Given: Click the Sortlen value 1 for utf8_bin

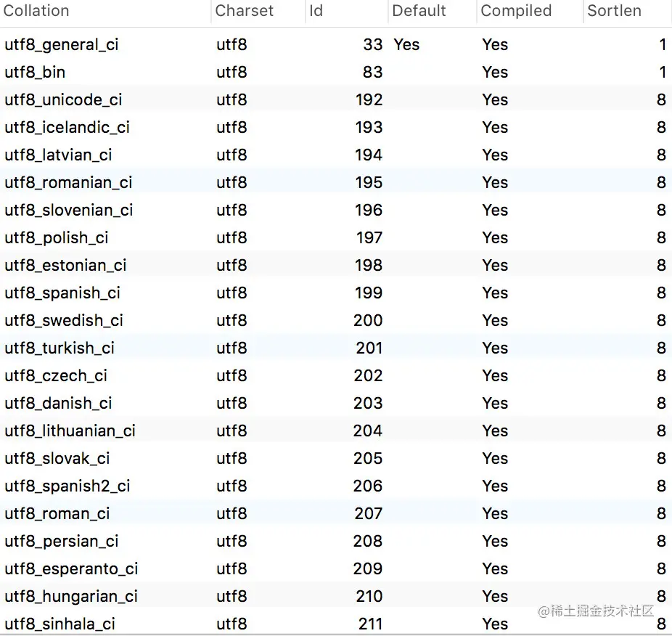Looking at the screenshot, I should [x=663, y=72].
